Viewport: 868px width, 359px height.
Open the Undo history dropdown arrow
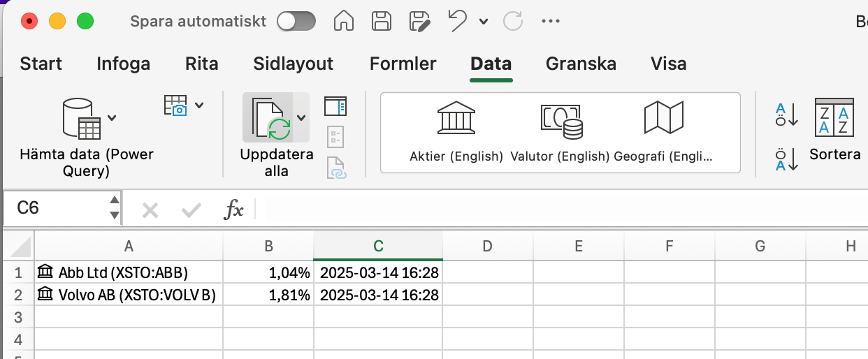point(484,22)
